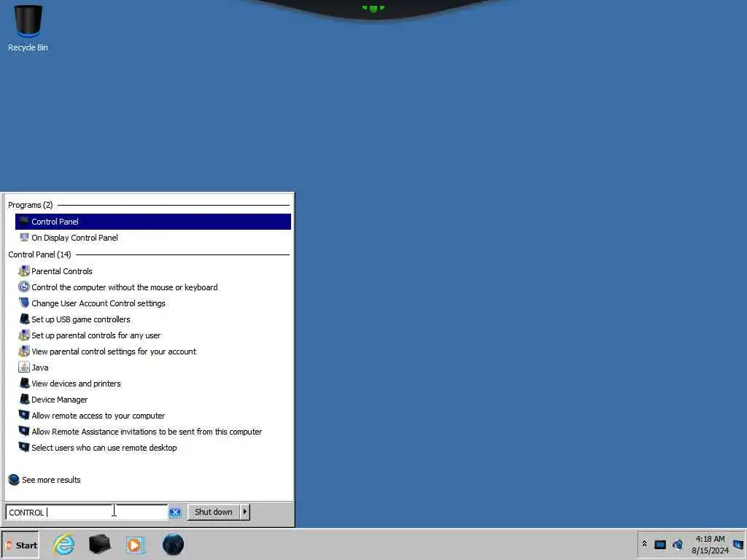
Task: Click the Ease of Access icon beside mouse or keyboard entry
Action: [x=24, y=287]
